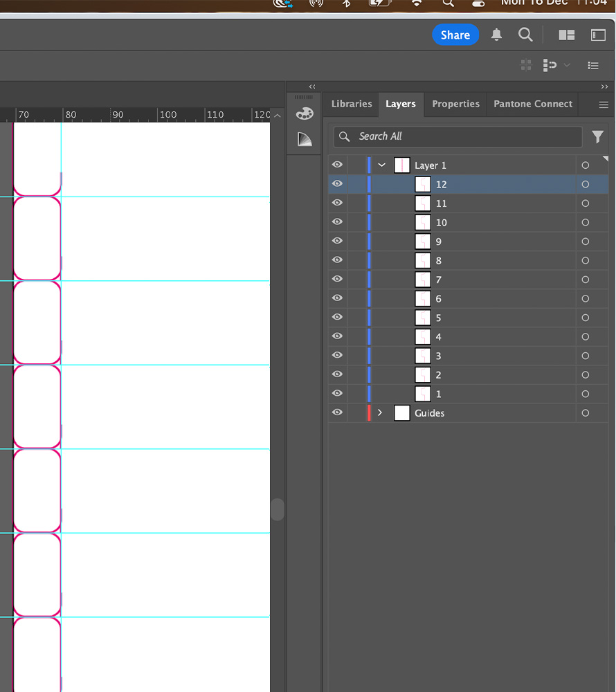Click the target circle for object 5
This screenshot has width=616, height=692.
coord(585,318)
